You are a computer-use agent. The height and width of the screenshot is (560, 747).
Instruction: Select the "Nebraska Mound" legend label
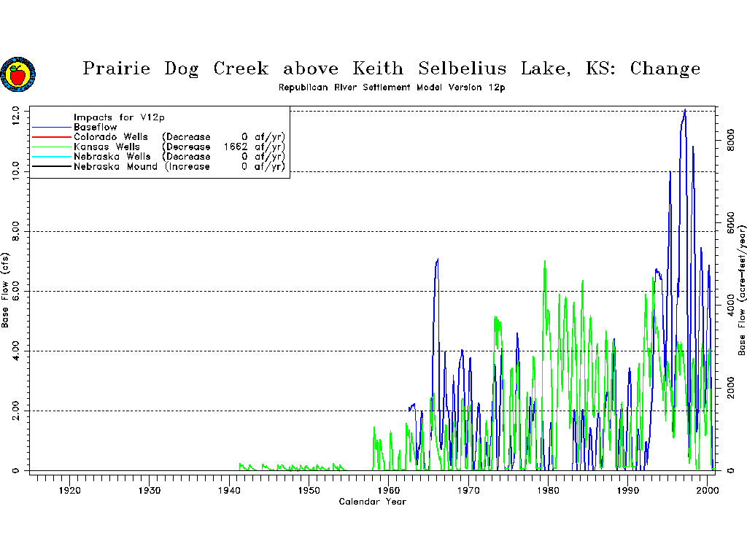(115, 167)
